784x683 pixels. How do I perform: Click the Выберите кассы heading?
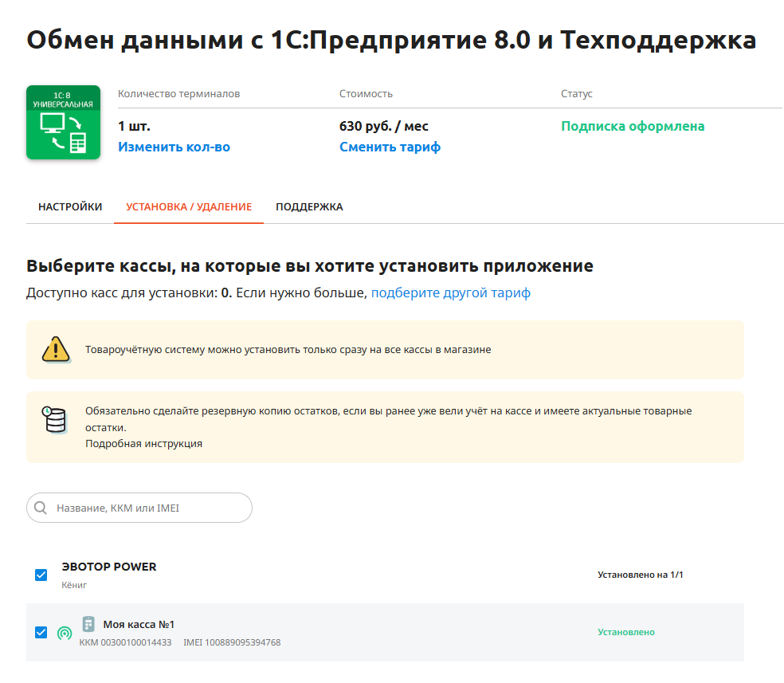click(x=310, y=266)
